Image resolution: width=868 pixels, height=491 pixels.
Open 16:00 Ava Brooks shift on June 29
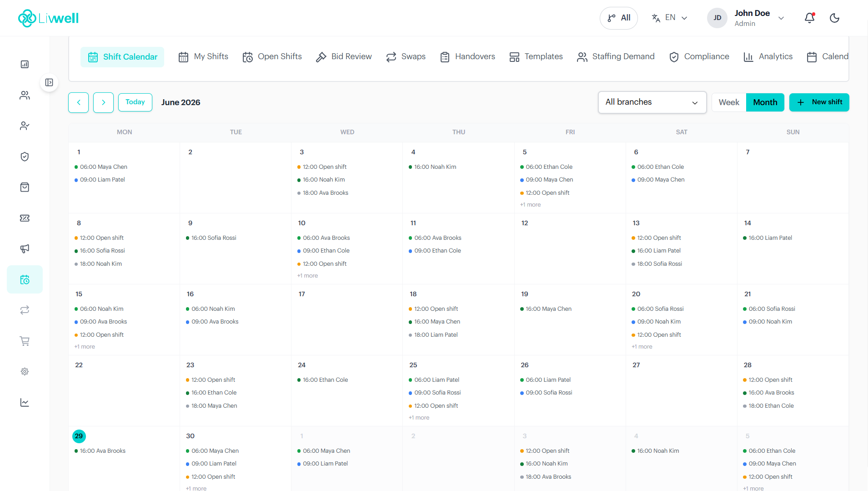pos(100,451)
